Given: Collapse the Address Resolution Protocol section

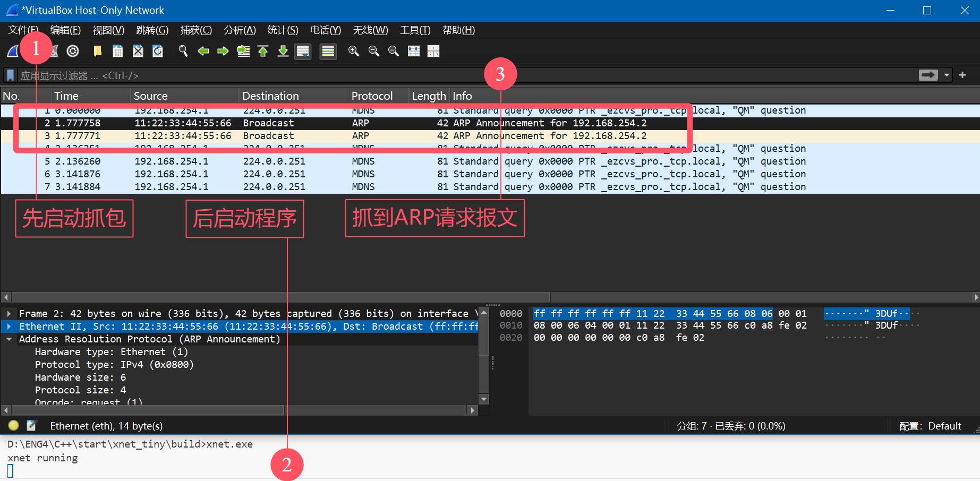Looking at the screenshot, I should 9,339.
